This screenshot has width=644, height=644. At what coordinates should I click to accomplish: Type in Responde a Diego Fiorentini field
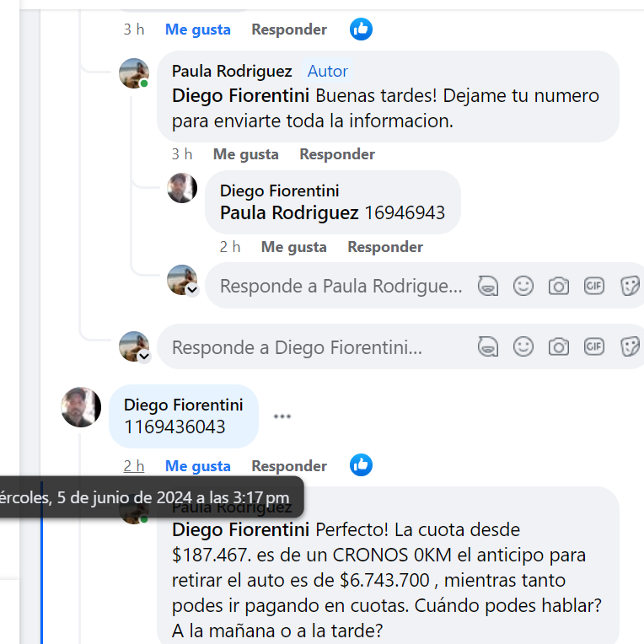pyautogui.click(x=320, y=346)
